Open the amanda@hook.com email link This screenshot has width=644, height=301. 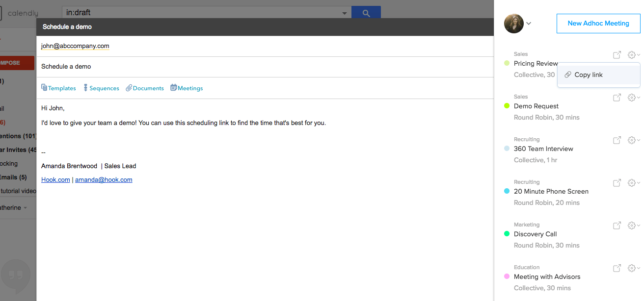point(104,179)
